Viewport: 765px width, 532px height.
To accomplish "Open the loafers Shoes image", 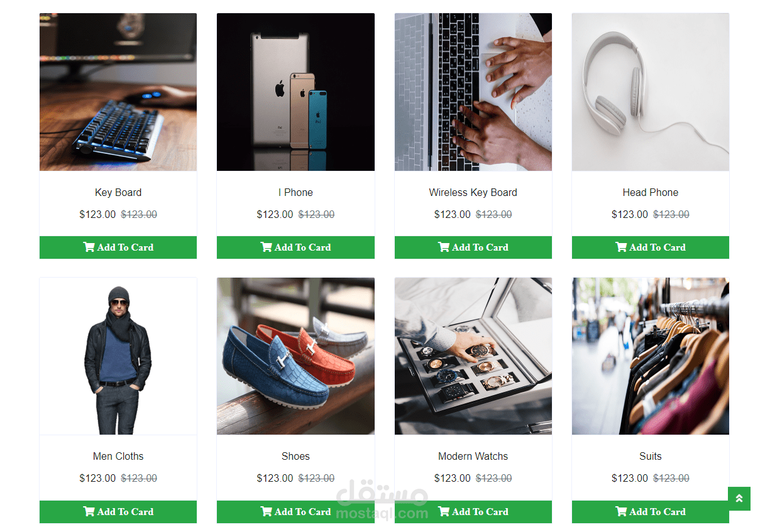I will (295, 356).
